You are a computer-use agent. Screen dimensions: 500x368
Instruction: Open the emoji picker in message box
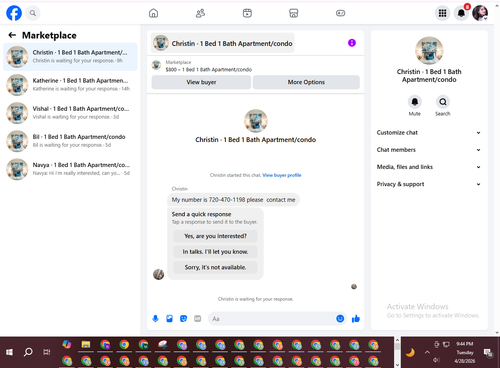point(340,319)
